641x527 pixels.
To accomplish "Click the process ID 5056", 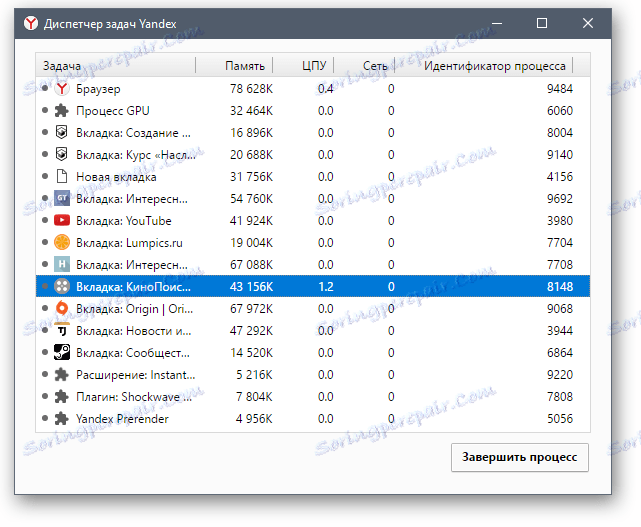I will (x=560, y=419).
